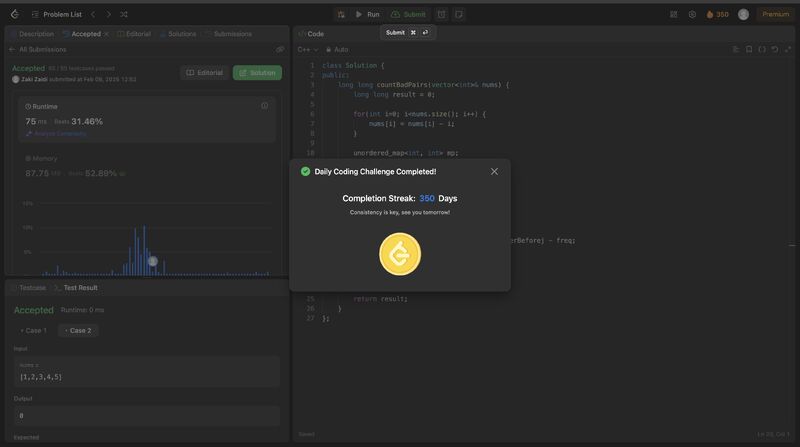Click the green Accepted status in Test Result
This screenshot has width=800, height=447.
pyautogui.click(x=34, y=310)
